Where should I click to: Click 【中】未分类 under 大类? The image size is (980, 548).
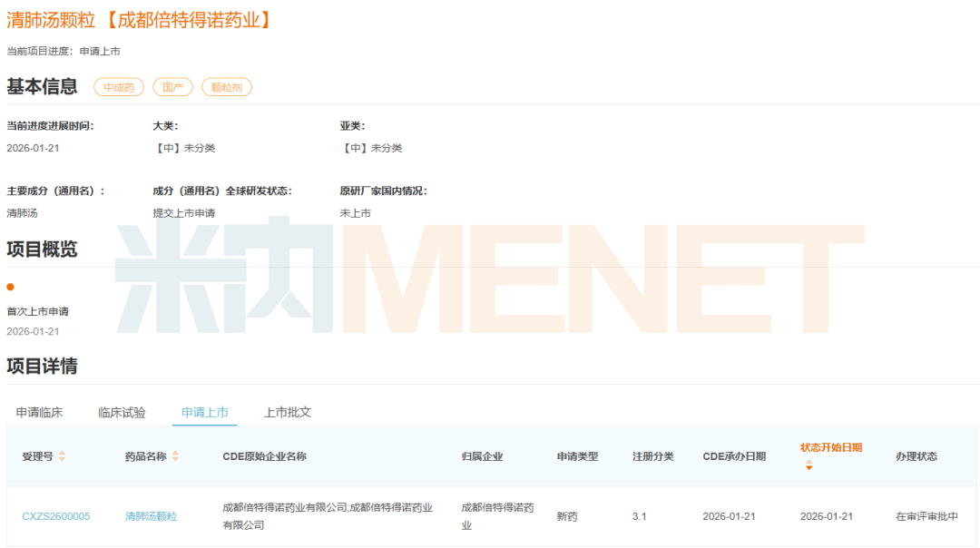click(x=183, y=148)
